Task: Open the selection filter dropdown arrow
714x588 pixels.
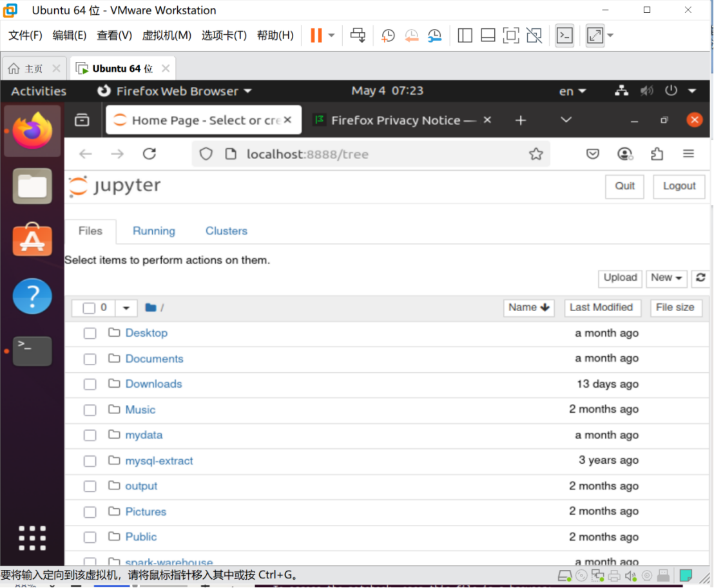Action: [x=126, y=308]
